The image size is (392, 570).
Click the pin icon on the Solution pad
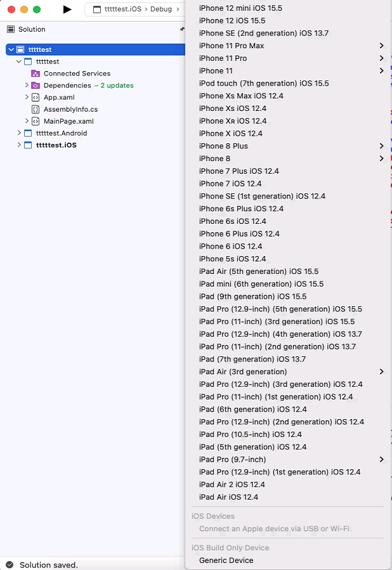181,29
